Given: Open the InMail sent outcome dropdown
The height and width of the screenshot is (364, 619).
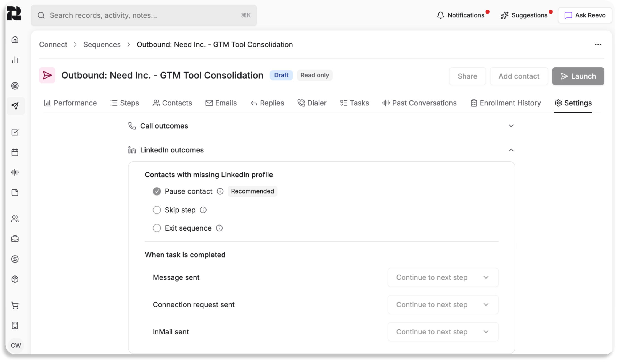Looking at the screenshot, I should tap(443, 332).
